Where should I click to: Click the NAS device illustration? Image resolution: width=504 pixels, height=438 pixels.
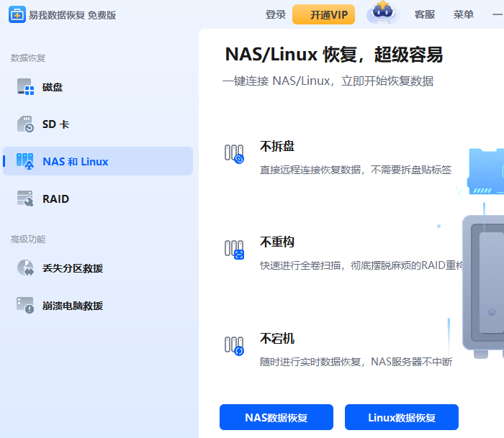(483, 286)
